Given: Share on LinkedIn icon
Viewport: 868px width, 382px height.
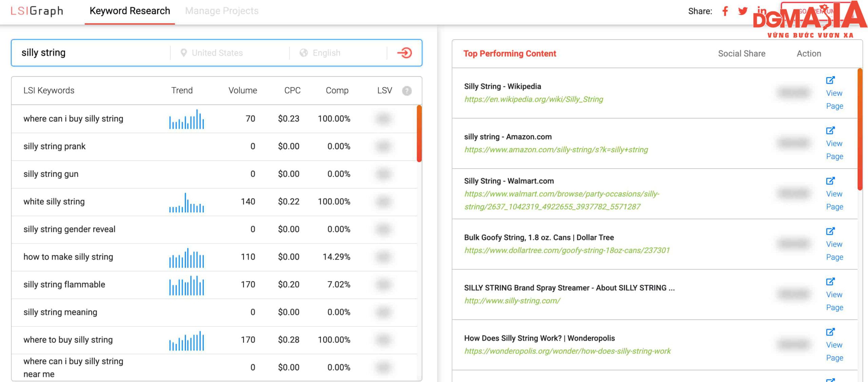Looking at the screenshot, I should 762,11.
